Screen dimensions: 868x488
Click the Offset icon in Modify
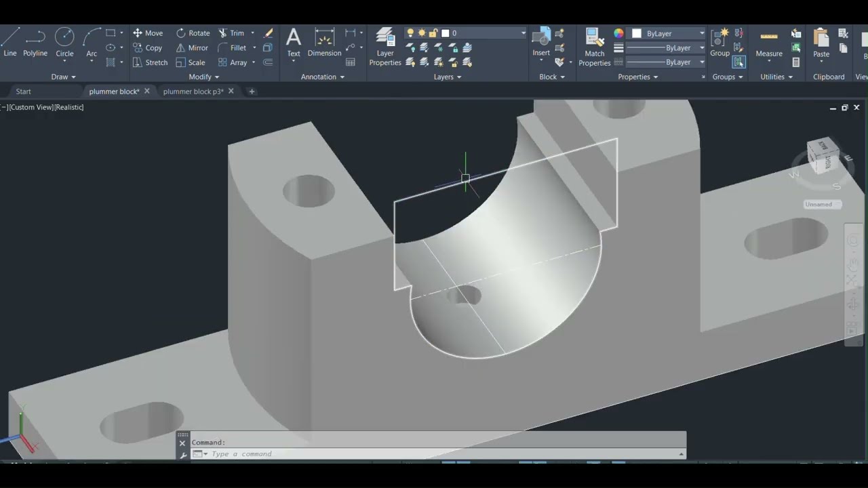tap(268, 62)
